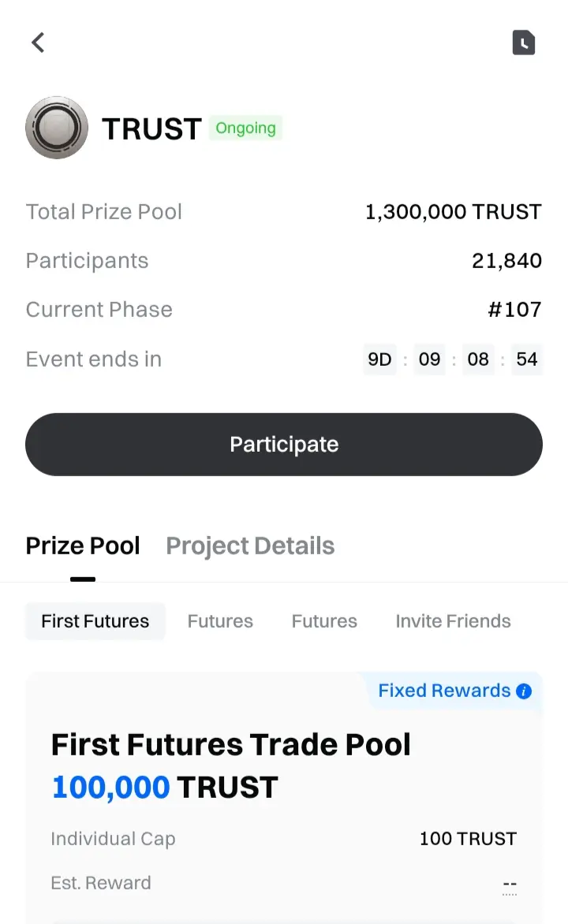Select the First Futures pool chip
568x924 pixels.
click(x=95, y=621)
